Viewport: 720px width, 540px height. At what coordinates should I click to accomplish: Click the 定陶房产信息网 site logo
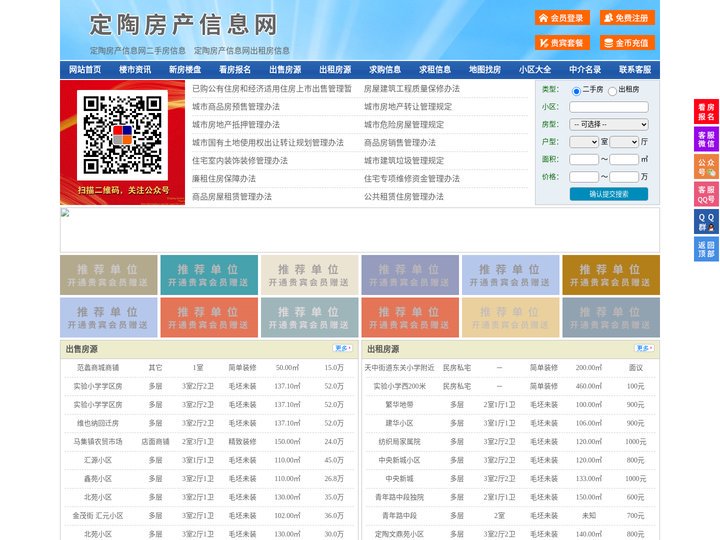click(184, 25)
